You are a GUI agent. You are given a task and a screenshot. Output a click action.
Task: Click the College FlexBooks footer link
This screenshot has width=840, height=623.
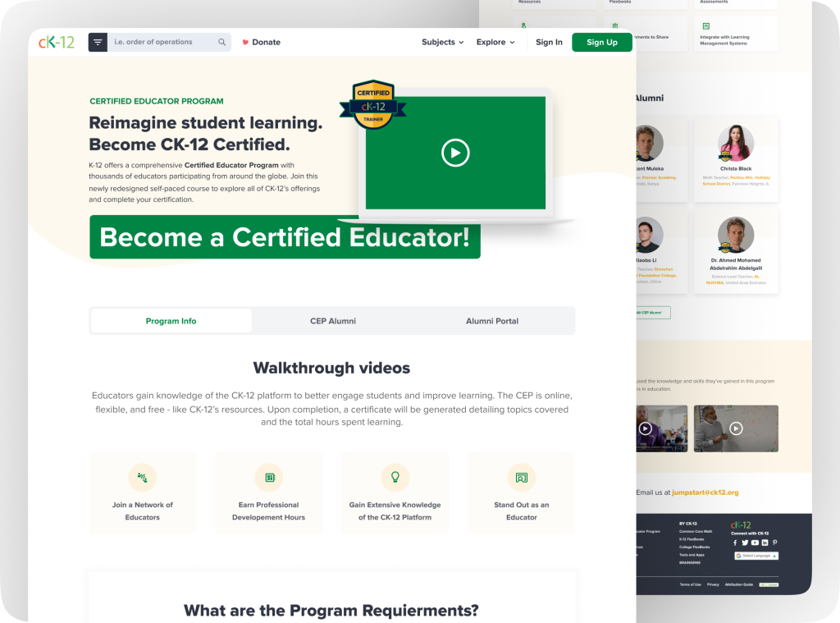coord(694,547)
